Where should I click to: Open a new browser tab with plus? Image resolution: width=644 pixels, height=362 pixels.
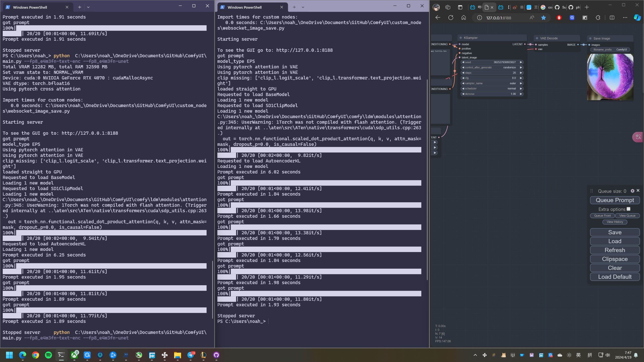[x=587, y=7]
